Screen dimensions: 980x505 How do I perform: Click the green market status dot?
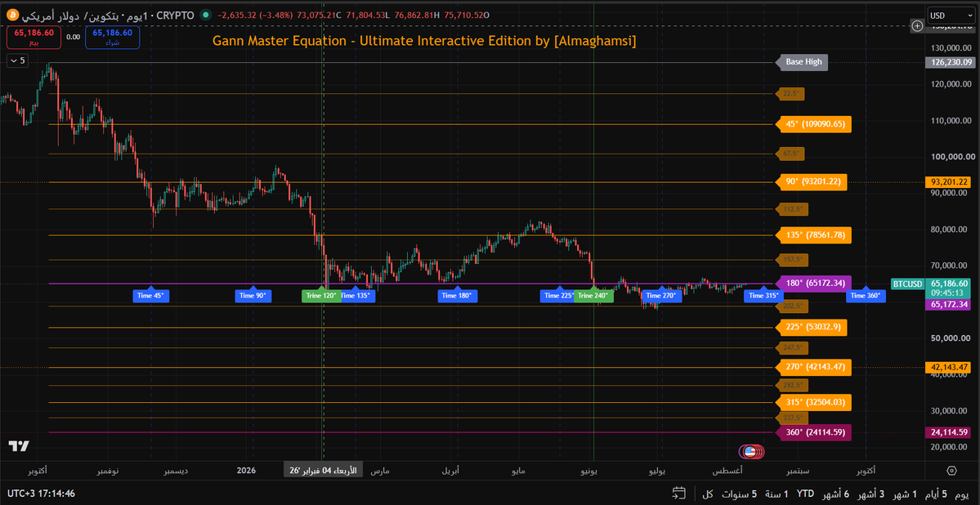205,15
